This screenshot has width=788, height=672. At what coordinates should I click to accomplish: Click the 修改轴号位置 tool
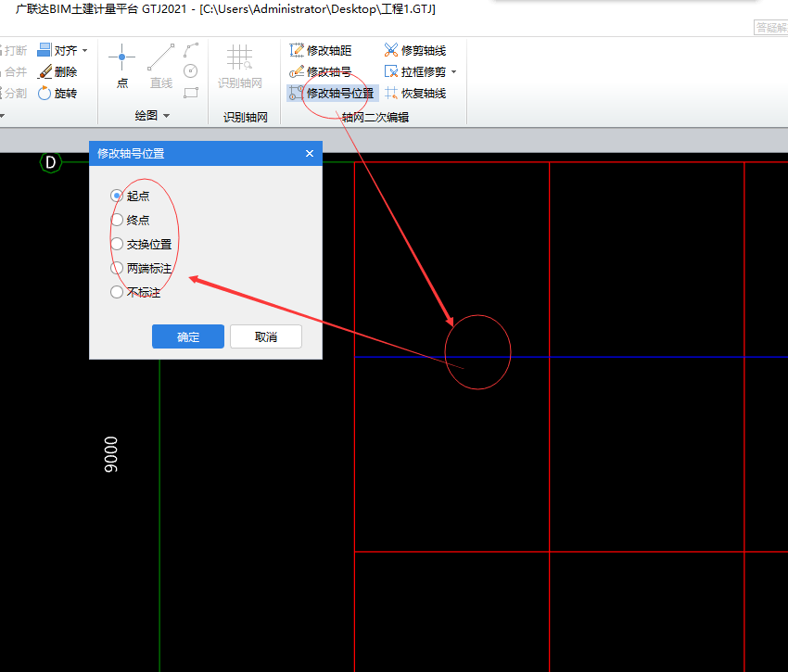pos(332,93)
